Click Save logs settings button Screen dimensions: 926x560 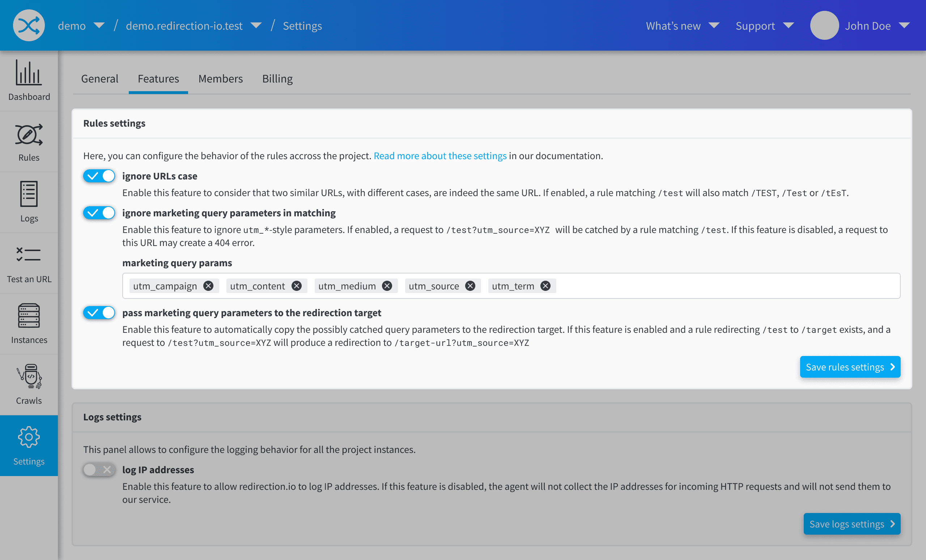click(852, 524)
